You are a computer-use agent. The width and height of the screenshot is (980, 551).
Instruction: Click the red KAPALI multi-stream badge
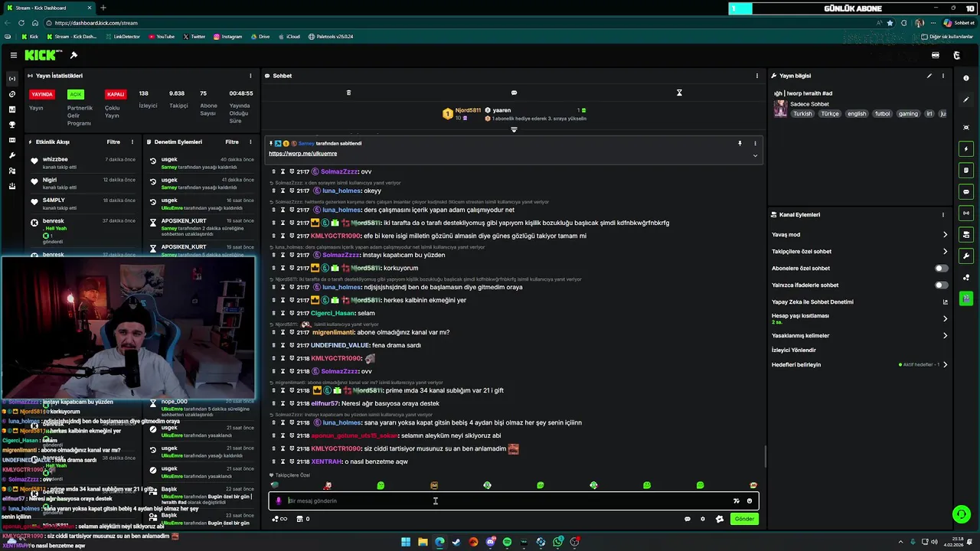(x=116, y=94)
